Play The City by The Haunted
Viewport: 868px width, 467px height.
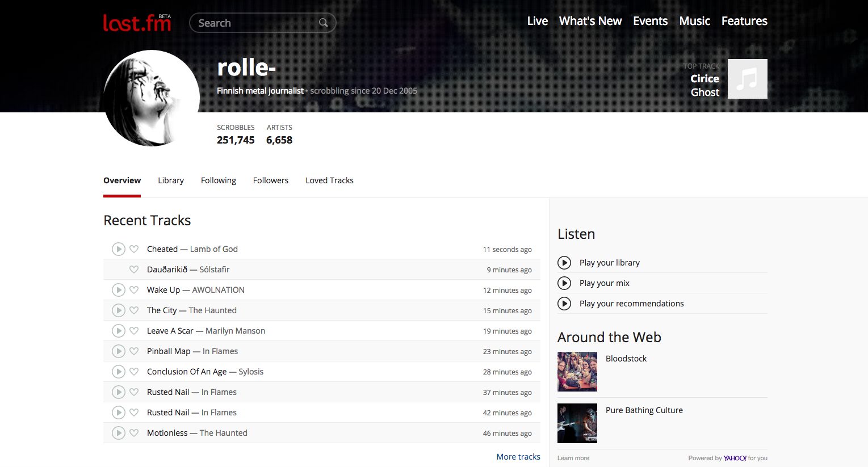click(118, 310)
